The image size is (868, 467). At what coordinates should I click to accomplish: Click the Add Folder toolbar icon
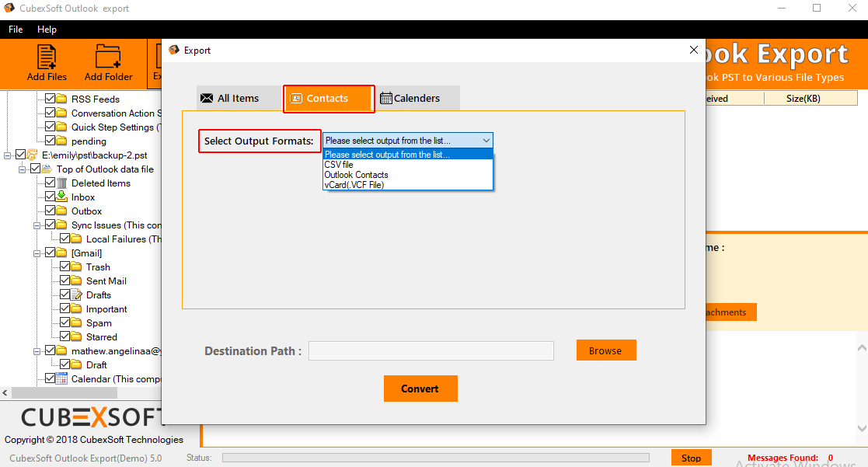click(x=108, y=58)
